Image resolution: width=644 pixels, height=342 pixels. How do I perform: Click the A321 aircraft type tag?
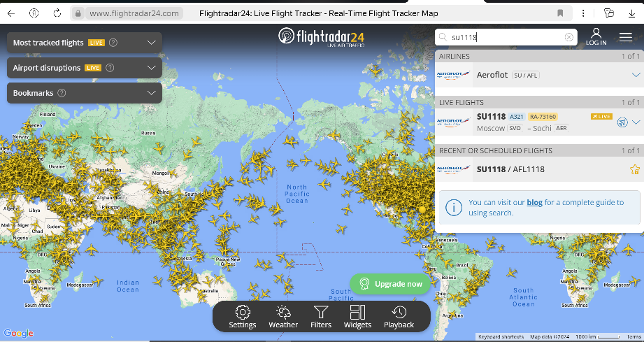pyautogui.click(x=517, y=117)
